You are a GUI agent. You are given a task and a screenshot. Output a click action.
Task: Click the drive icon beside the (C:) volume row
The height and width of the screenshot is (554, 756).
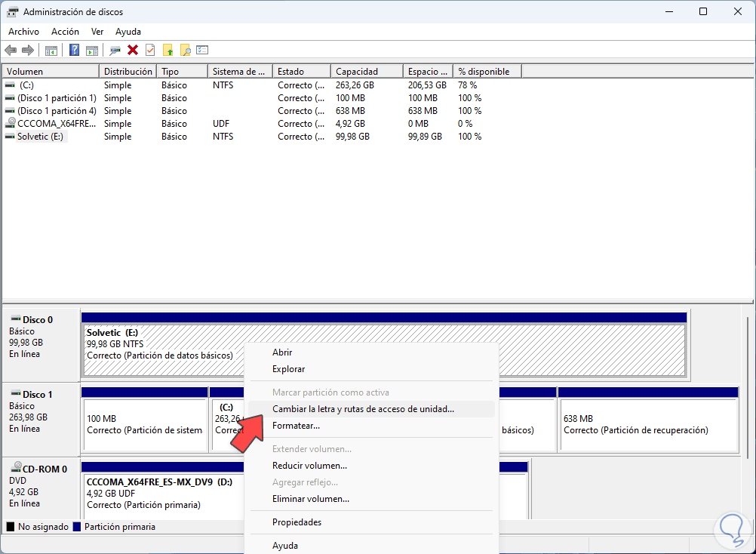(x=10, y=85)
